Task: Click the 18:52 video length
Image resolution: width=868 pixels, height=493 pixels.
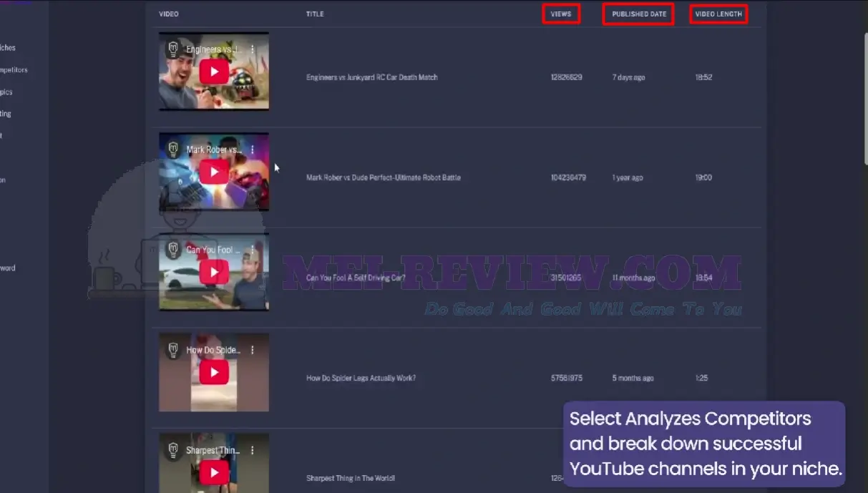Action: pyautogui.click(x=703, y=77)
